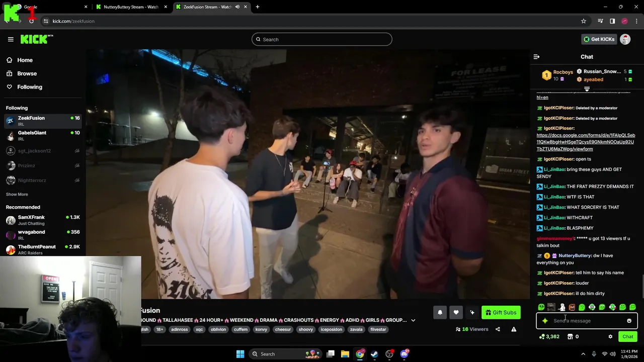Viewport: 644px width, 362px height.
Task: Open Rocboys top gifter entry
Action: [x=557, y=75]
